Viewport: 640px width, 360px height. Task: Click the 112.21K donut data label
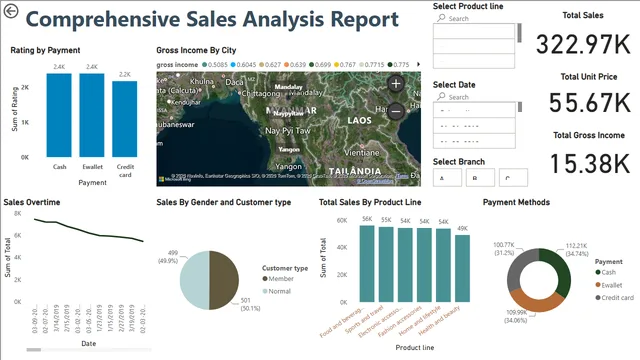click(577, 249)
